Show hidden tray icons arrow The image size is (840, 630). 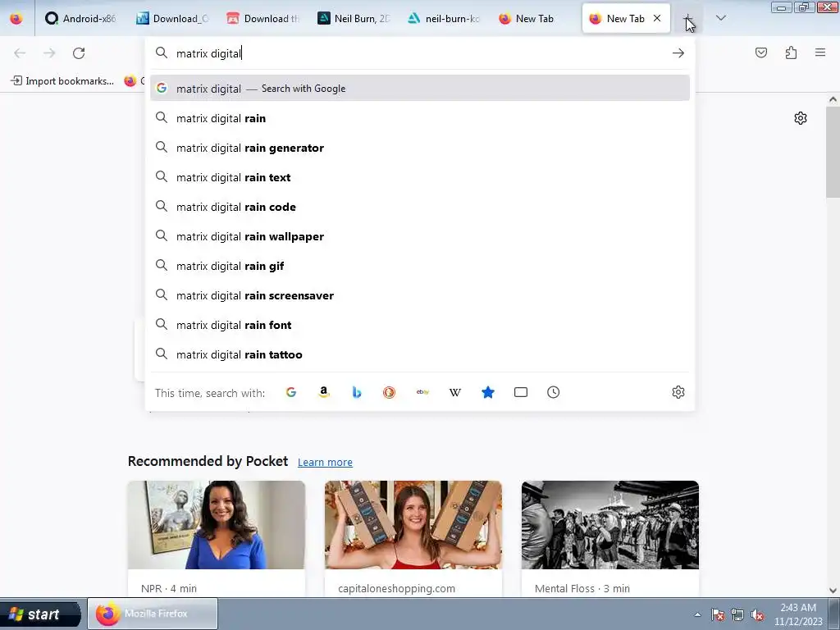pos(697,615)
